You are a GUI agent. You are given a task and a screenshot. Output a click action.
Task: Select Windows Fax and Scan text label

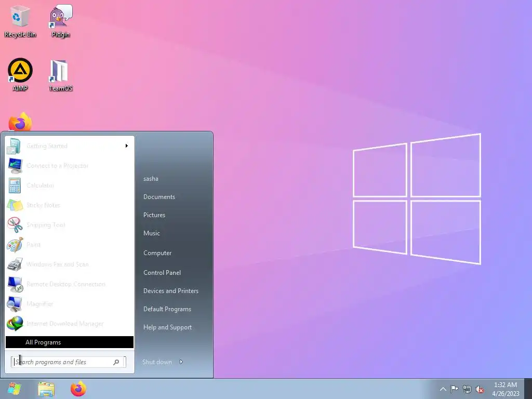(x=57, y=264)
